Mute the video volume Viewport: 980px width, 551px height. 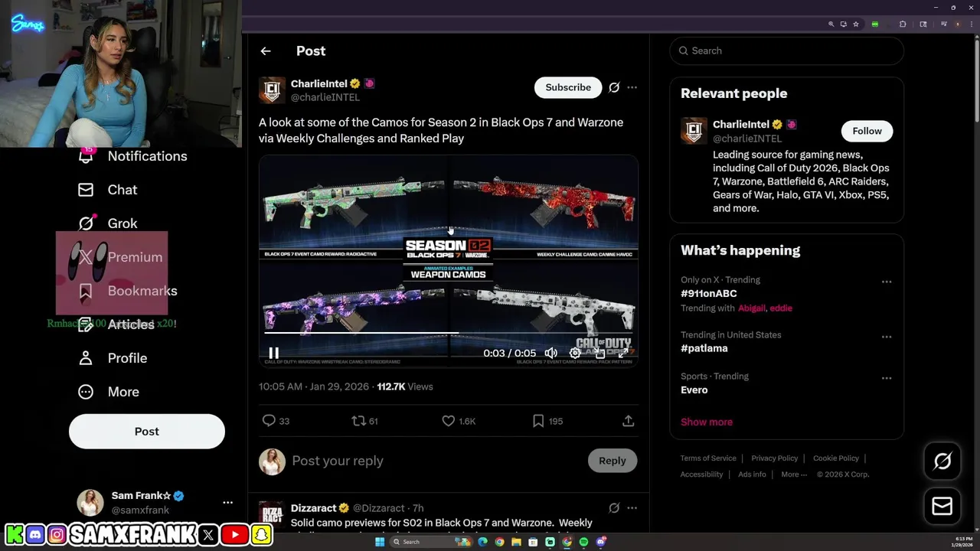pyautogui.click(x=550, y=353)
